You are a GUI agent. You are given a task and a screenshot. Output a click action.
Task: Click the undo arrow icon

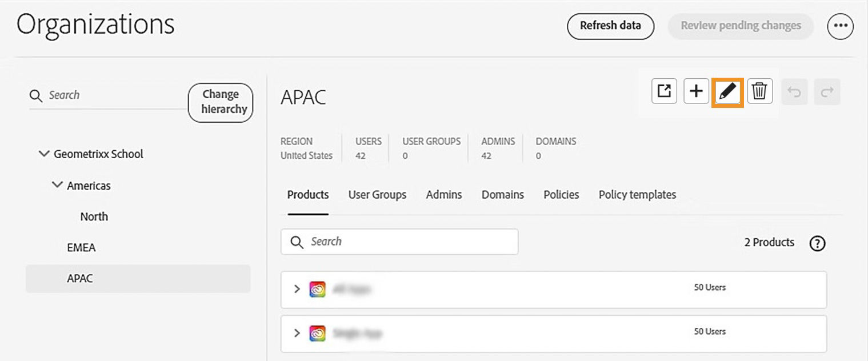point(795,92)
